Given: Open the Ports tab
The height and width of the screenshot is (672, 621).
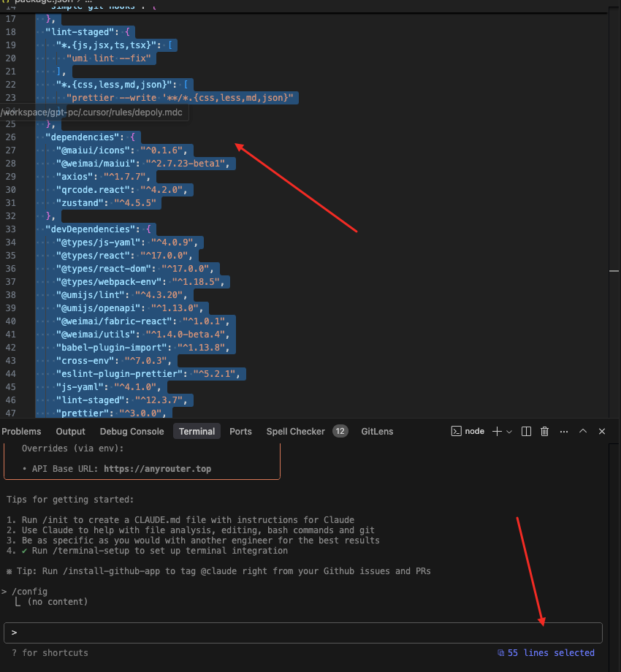Looking at the screenshot, I should pos(240,431).
